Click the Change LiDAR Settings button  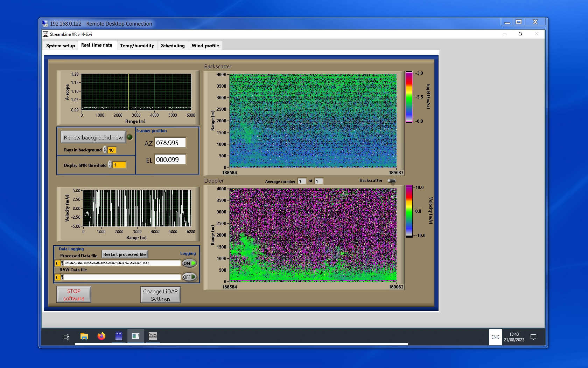tap(160, 295)
